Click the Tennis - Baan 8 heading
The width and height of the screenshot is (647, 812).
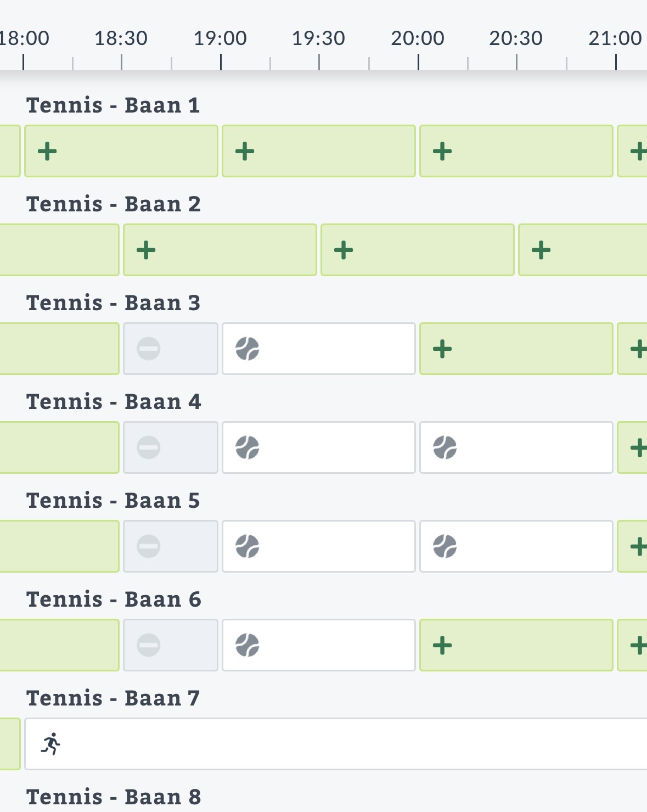(114, 797)
